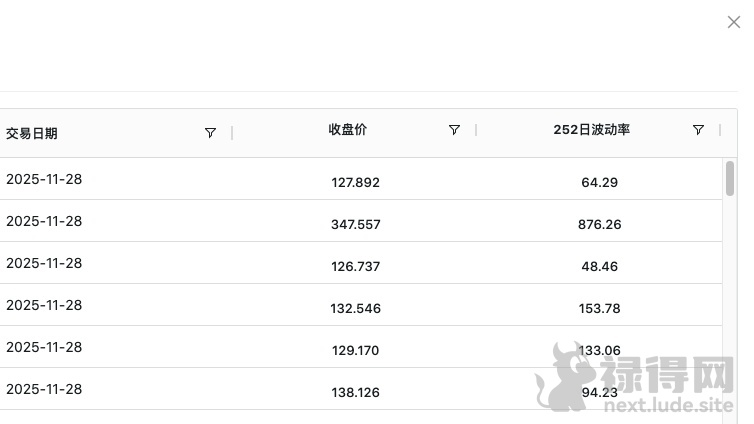The image size is (754, 424).
Task: Select the volatility cell 876.26
Action: [x=599, y=225]
